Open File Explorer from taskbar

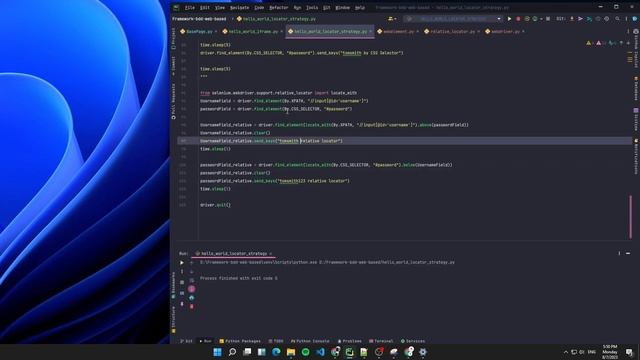291,352
